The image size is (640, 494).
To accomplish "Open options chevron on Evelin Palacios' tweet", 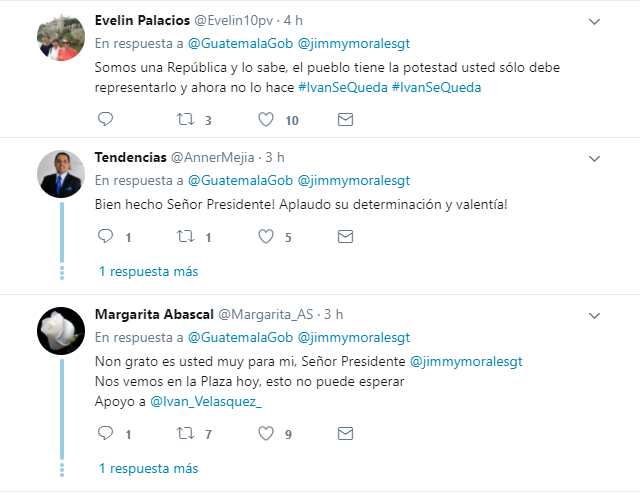I will point(594,22).
